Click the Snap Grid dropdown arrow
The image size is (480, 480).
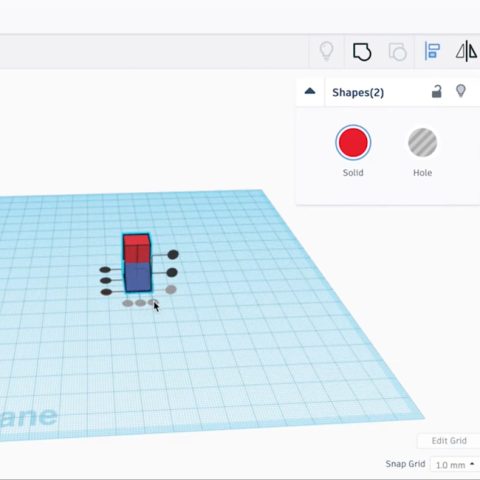pyautogui.click(x=472, y=464)
